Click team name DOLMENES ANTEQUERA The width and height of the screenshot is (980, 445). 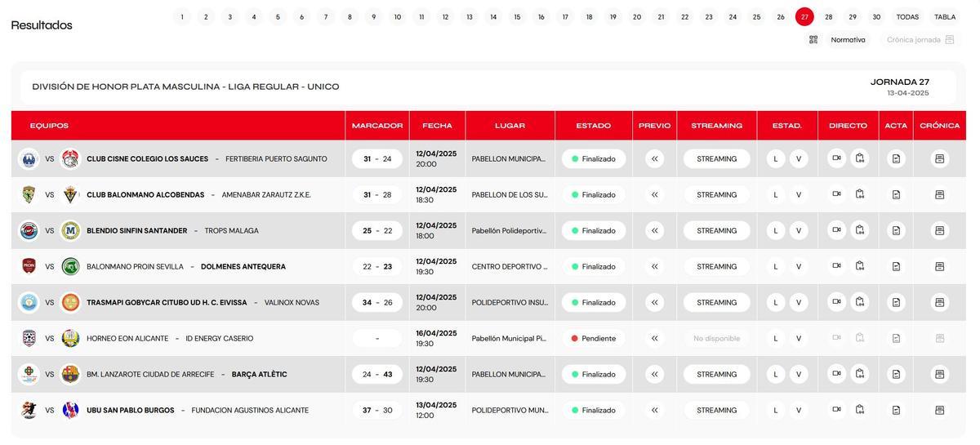243,266
